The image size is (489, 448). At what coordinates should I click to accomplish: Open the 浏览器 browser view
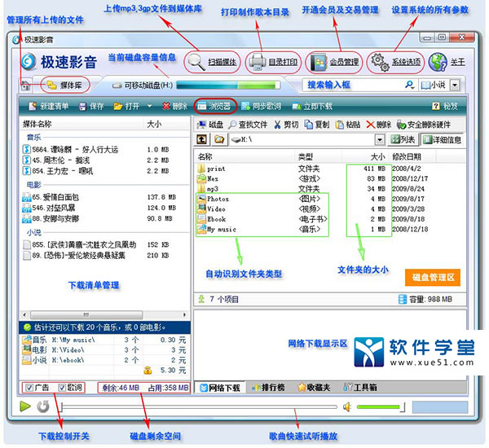215,107
